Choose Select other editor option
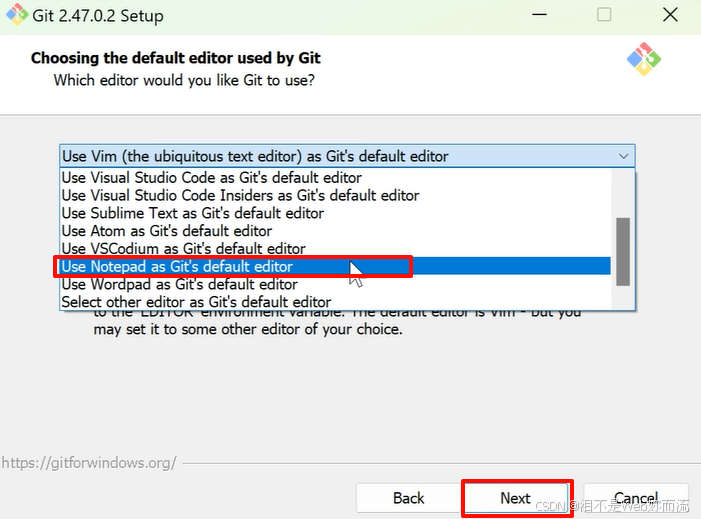The width and height of the screenshot is (701, 519). pos(336,302)
